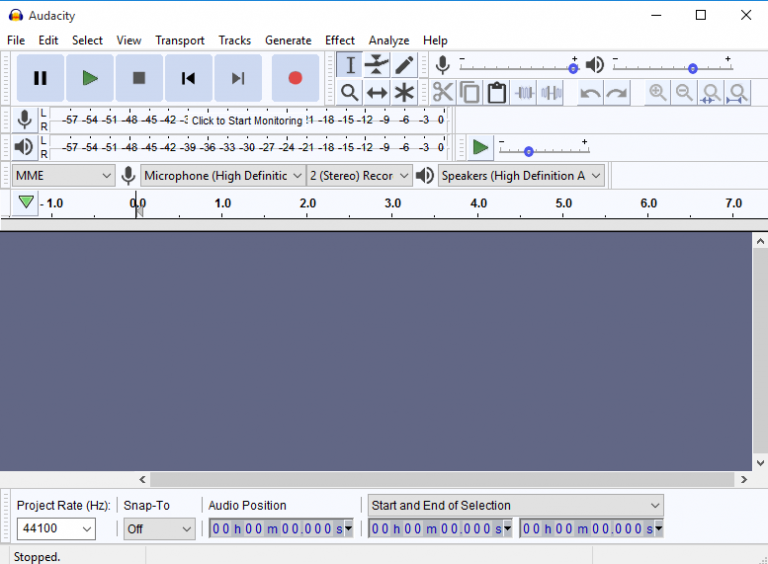Click Fit Project to Width icon
Screen dimensions: 768x564
coord(738,93)
